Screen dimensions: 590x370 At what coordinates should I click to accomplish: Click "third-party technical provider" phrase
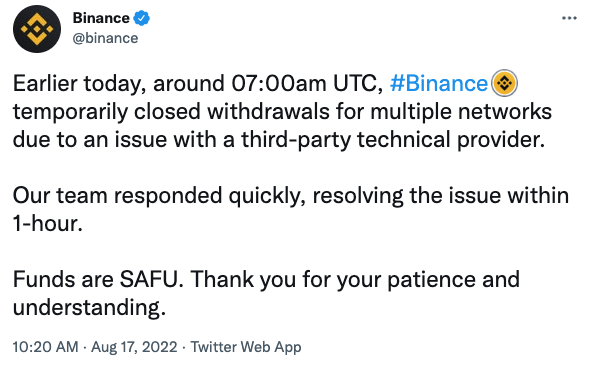click(x=393, y=140)
